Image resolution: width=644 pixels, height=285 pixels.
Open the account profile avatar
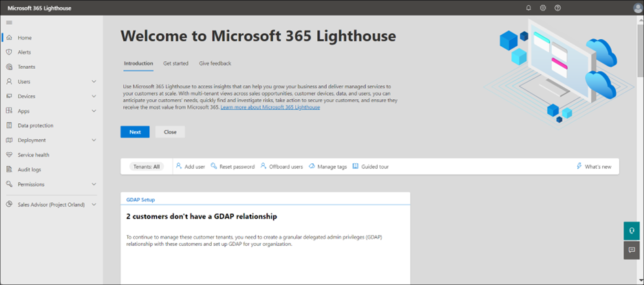pos(638,8)
